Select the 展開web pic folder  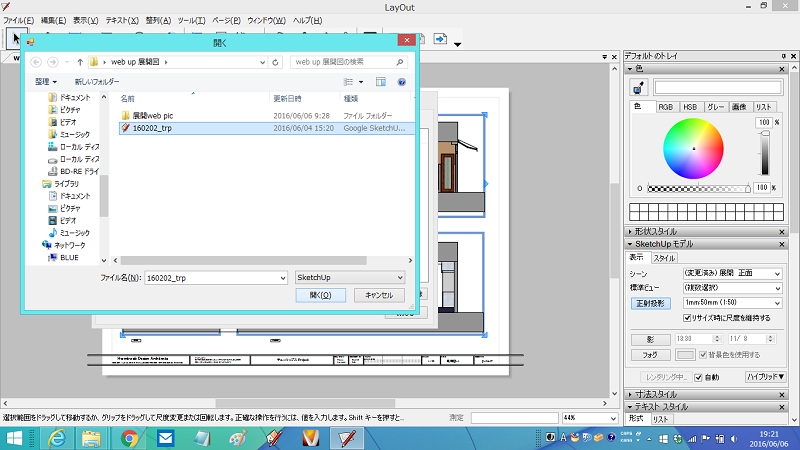(153, 115)
